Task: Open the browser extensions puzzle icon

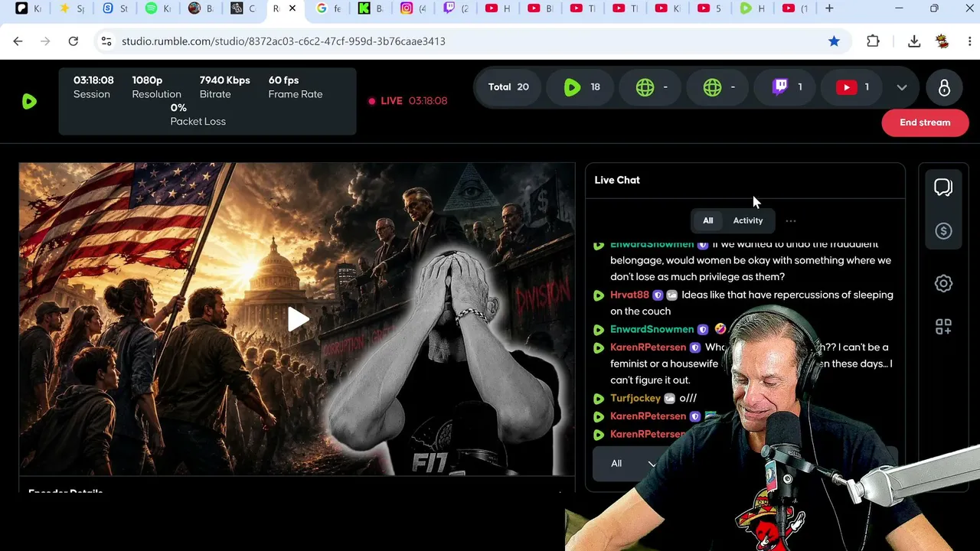Action: coord(873,41)
